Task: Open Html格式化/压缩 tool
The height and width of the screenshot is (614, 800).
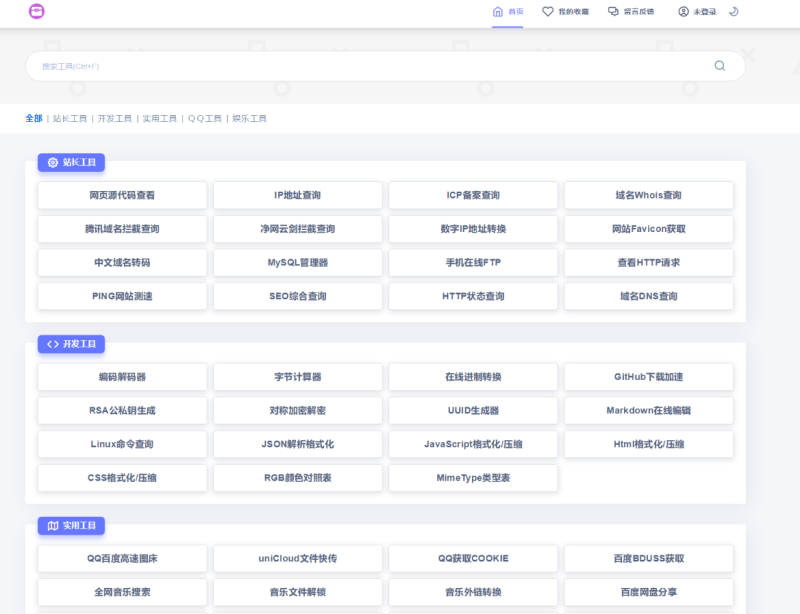Action: (x=648, y=444)
